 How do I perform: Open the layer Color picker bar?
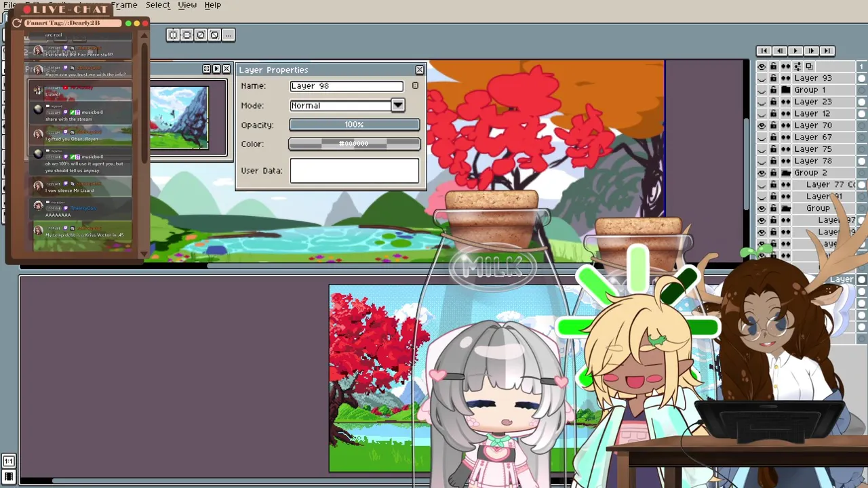point(354,144)
